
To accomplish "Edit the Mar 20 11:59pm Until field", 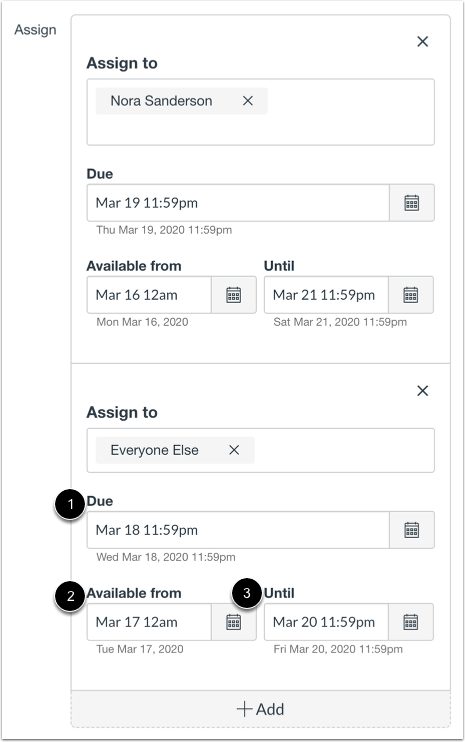I will click(326, 622).
